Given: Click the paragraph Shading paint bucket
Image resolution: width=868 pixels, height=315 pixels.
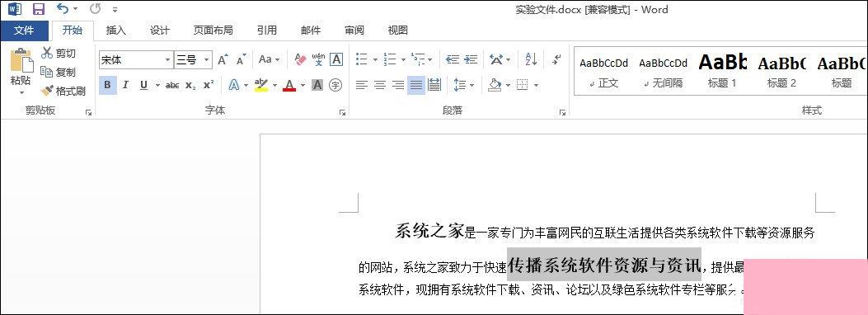Looking at the screenshot, I should [495, 85].
